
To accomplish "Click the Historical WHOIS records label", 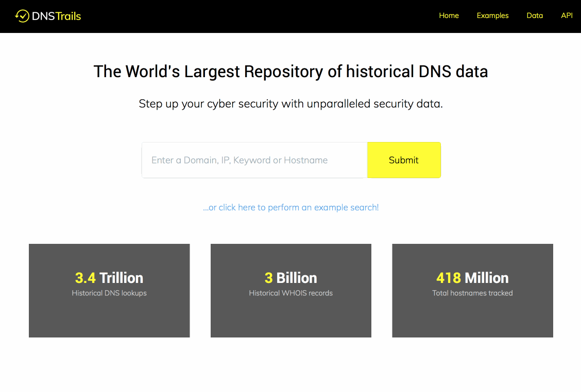I will pos(291,293).
